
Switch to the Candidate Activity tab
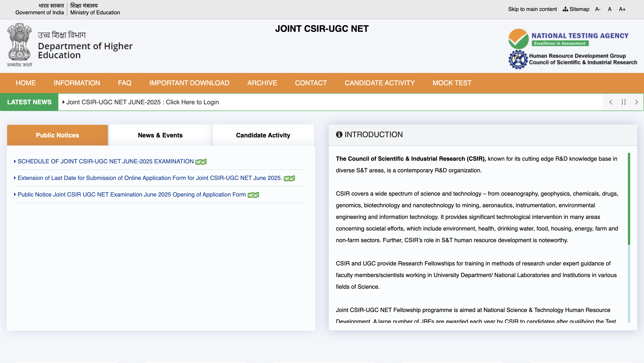(263, 135)
